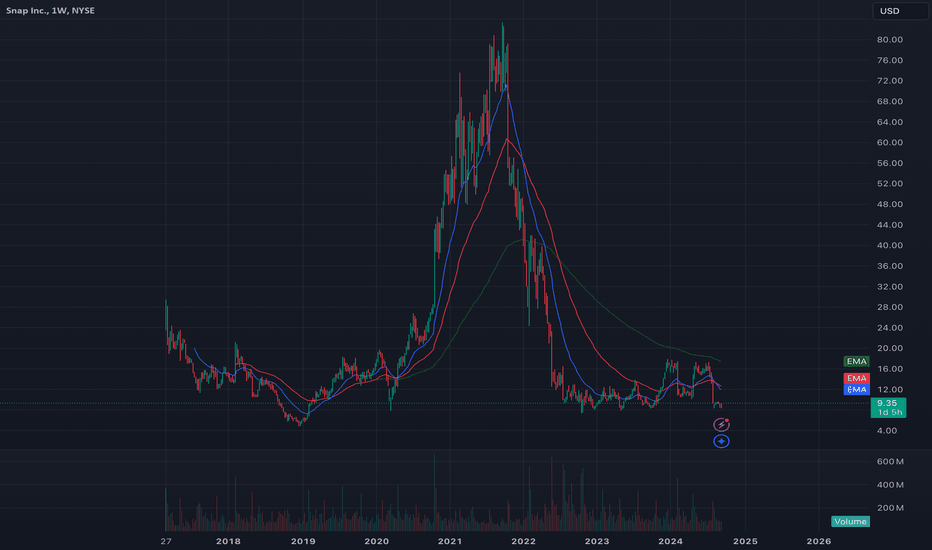The image size is (932, 550).
Task: Click the 400 M volume axis label
Action: click(x=890, y=485)
